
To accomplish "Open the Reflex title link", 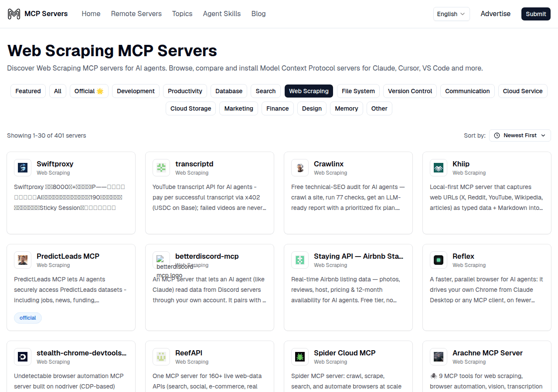I will pos(463,256).
